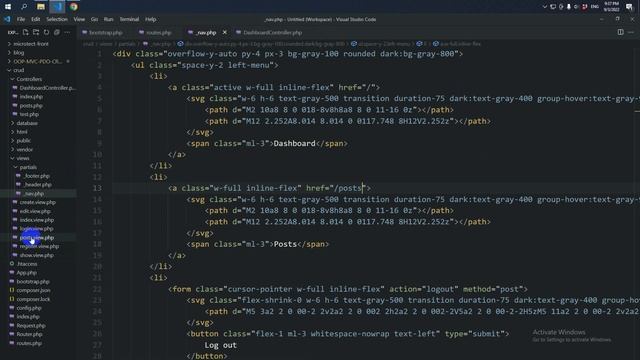The height and width of the screenshot is (360, 640).
Task: Open the Edit menu
Action: [x=36, y=19]
